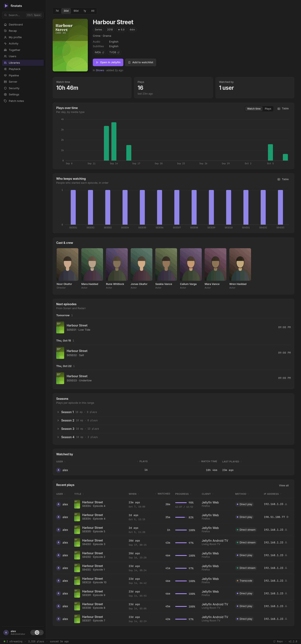Open Noor Okafor's cast portrait
Viewport: 301px width, 644px height.
coord(67,264)
